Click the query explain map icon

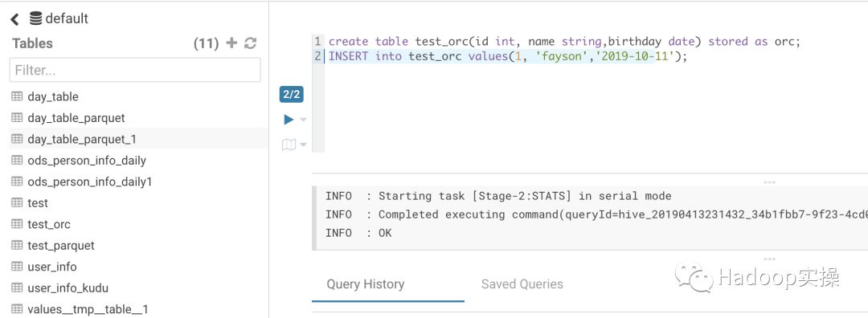click(x=289, y=145)
